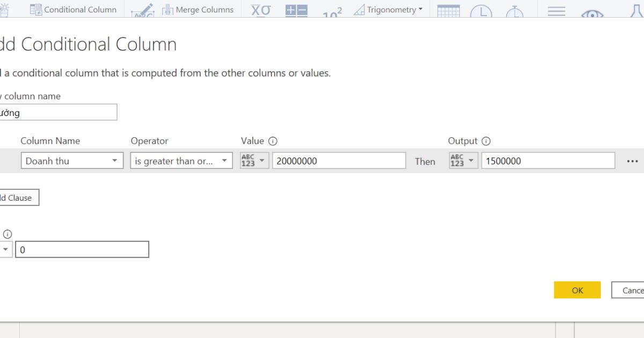Open the Conditional Column tool
Image resolution: width=644 pixels, height=338 pixels.
[74, 9]
